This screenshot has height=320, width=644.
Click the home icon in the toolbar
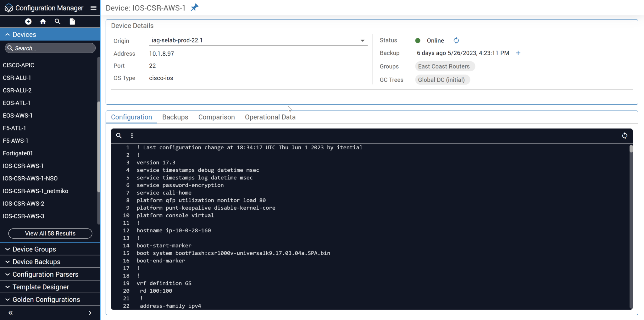43,21
